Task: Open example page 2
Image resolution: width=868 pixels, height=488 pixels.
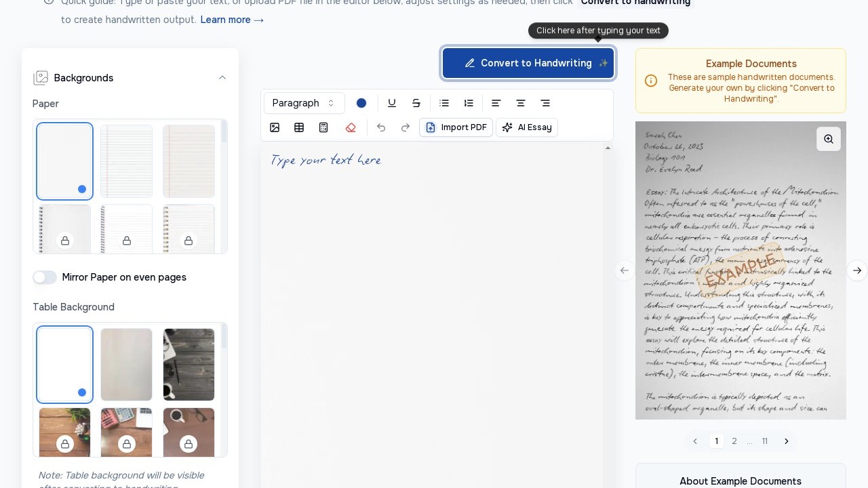Action: (734, 441)
